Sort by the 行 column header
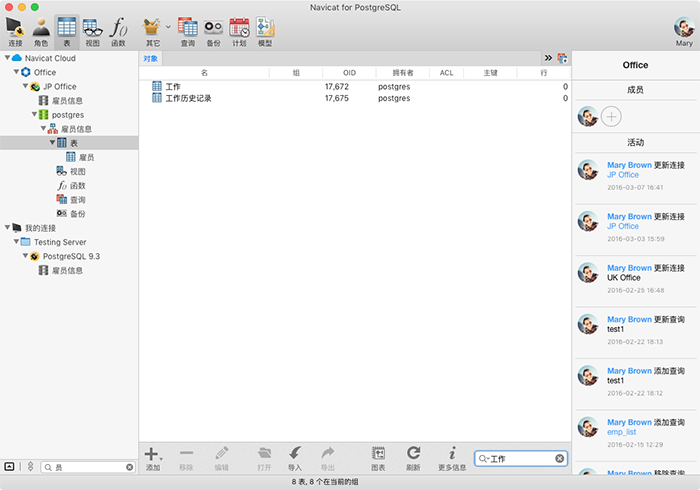Viewport: 700px width, 490px height. coord(544,73)
